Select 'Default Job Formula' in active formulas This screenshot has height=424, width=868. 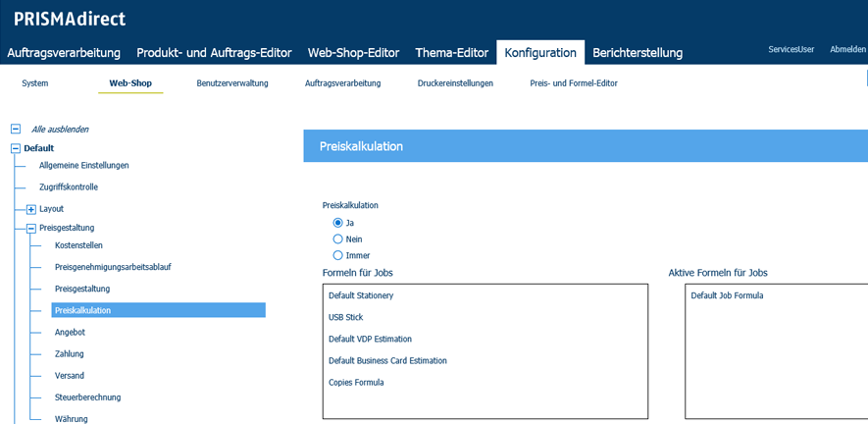coord(727,295)
